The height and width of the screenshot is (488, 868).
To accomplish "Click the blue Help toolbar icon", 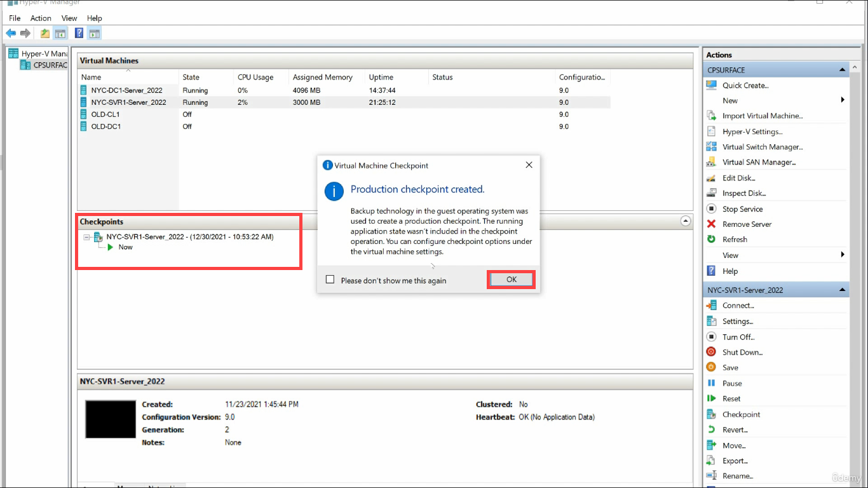I will tap(79, 33).
